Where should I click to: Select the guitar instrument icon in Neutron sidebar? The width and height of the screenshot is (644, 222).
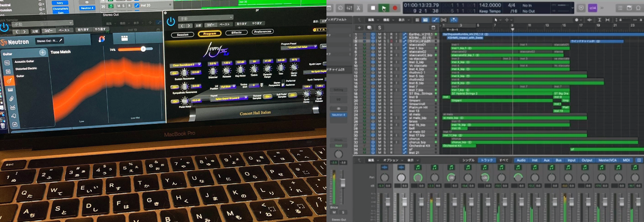click(8, 80)
